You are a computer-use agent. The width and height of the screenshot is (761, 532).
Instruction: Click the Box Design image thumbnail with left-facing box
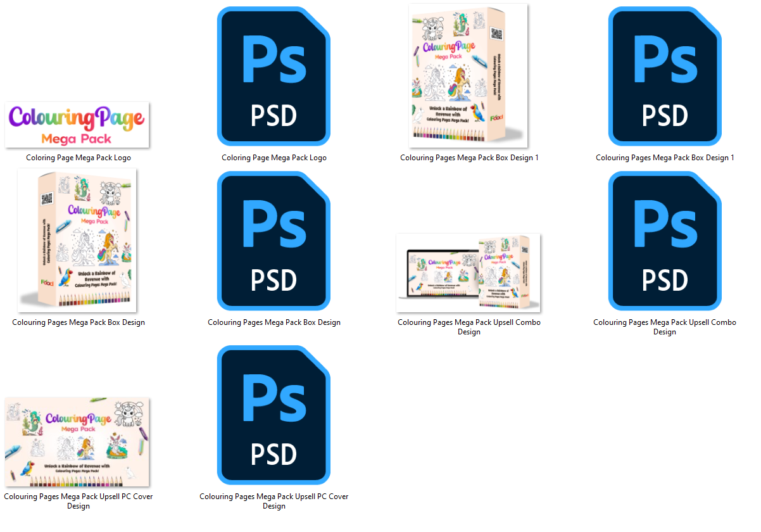[x=78, y=241]
